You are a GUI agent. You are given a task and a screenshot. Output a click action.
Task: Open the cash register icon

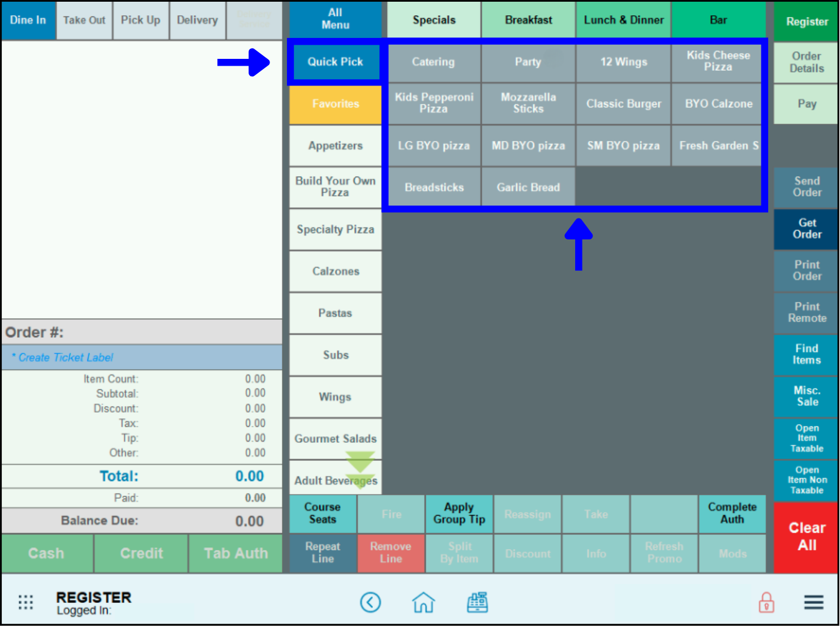[477, 602]
